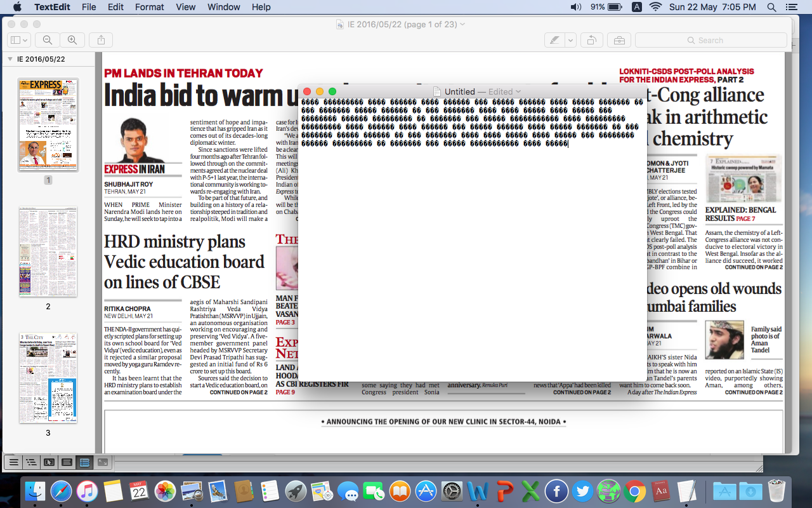The image size is (812, 508).
Task: Show the Markup toolbar via toolbox icon
Action: coord(619,40)
